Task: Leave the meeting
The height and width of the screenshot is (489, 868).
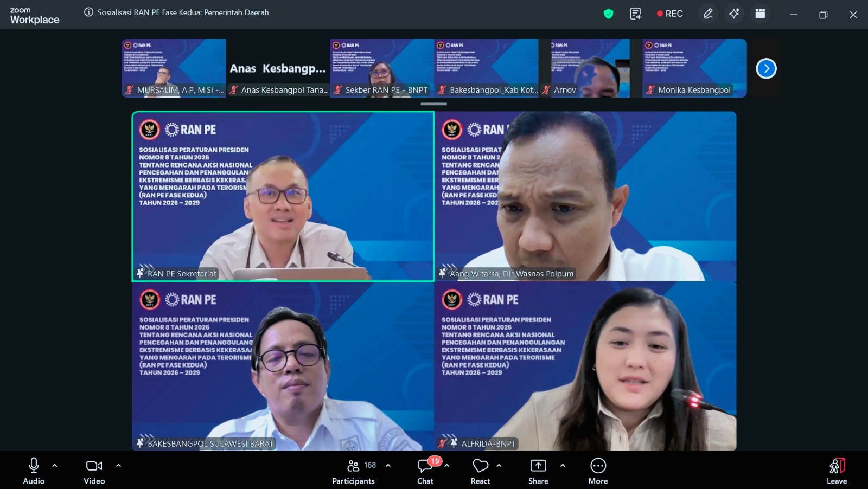Action: 837,471
